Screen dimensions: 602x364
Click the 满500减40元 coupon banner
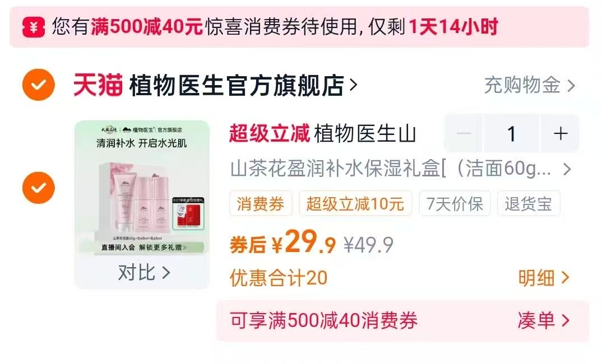(299, 27)
